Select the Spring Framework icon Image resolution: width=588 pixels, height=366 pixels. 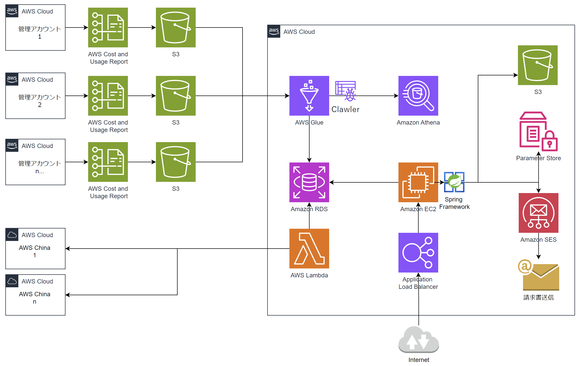[454, 182]
